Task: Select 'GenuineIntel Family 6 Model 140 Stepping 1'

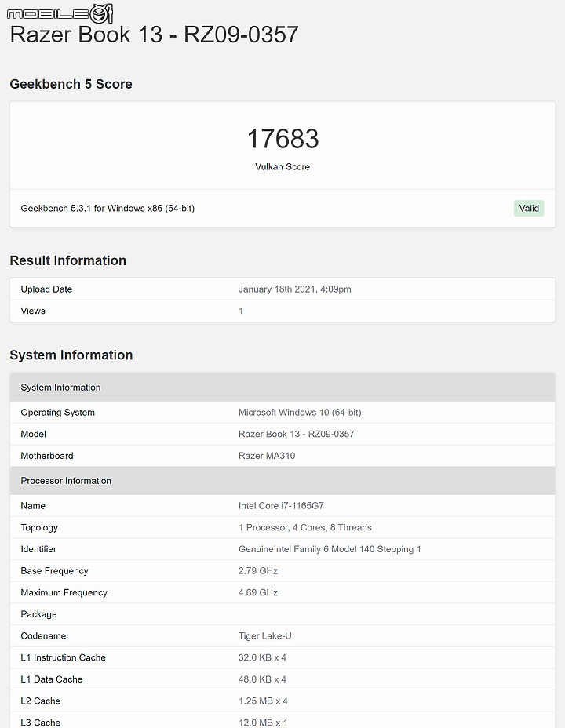Action: tap(330, 549)
